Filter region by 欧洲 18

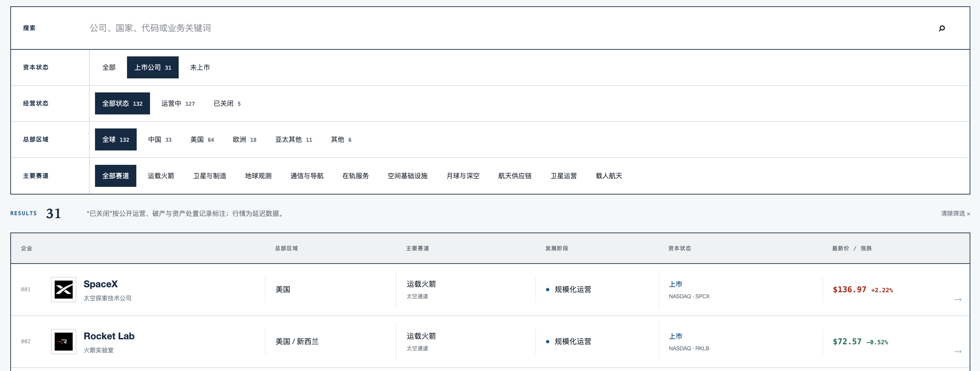tap(244, 140)
